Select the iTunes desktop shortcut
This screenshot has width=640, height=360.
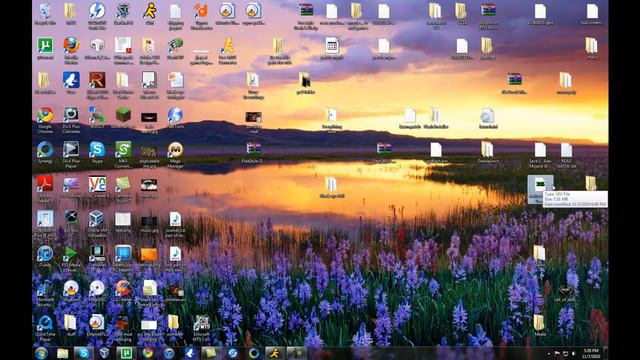tap(45, 256)
